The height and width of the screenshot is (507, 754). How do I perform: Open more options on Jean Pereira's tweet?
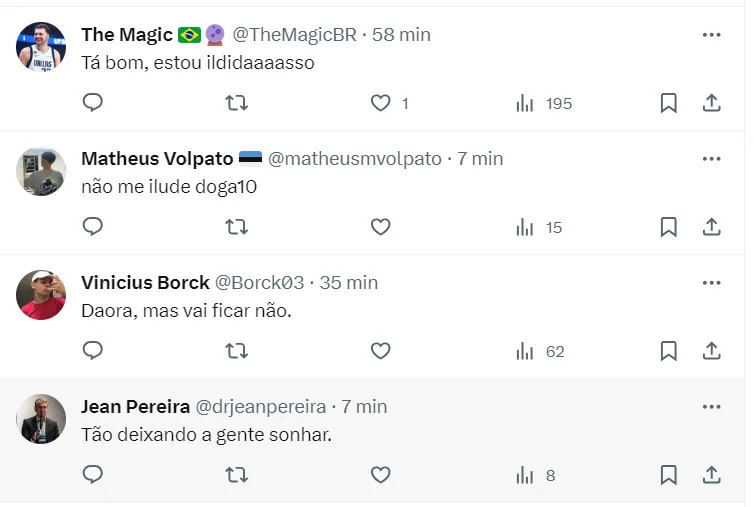(712, 407)
